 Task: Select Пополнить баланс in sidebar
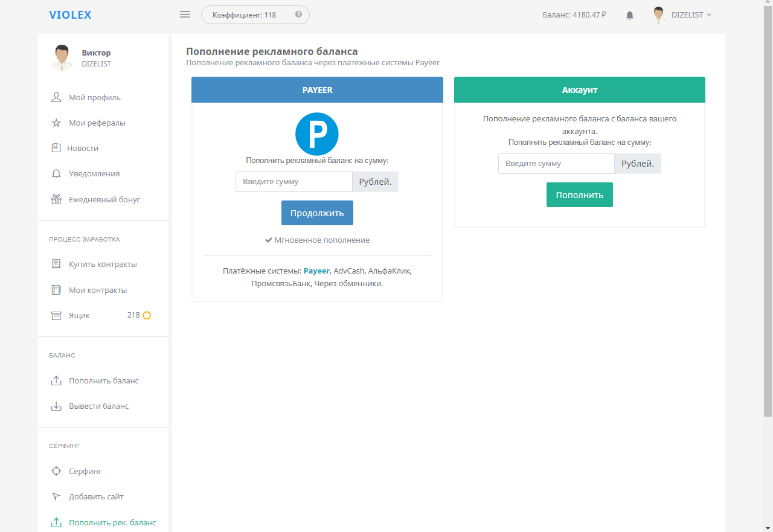click(x=103, y=380)
